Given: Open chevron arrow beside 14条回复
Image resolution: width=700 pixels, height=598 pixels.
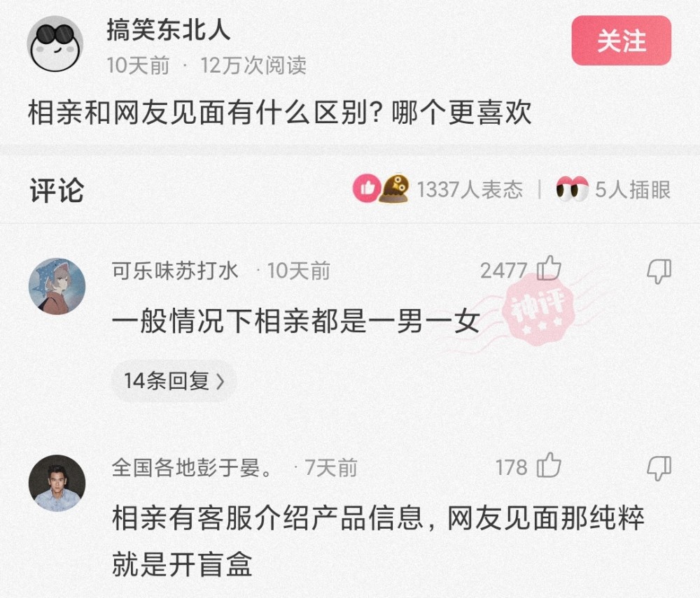Looking at the screenshot, I should pos(220,382).
